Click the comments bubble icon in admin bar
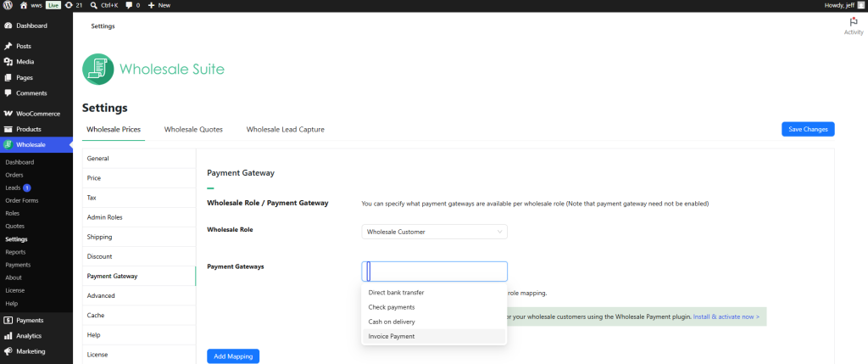868x364 pixels. coord(129,5)
